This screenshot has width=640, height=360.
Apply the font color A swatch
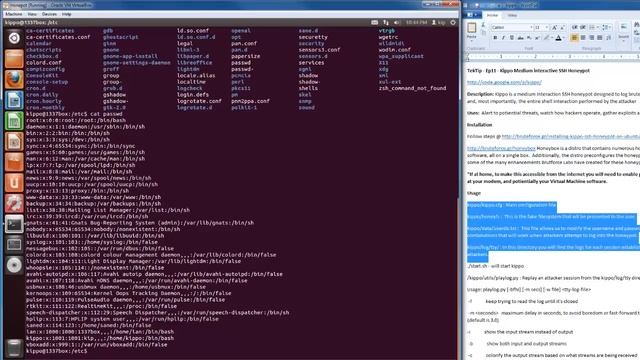[558, 38]
